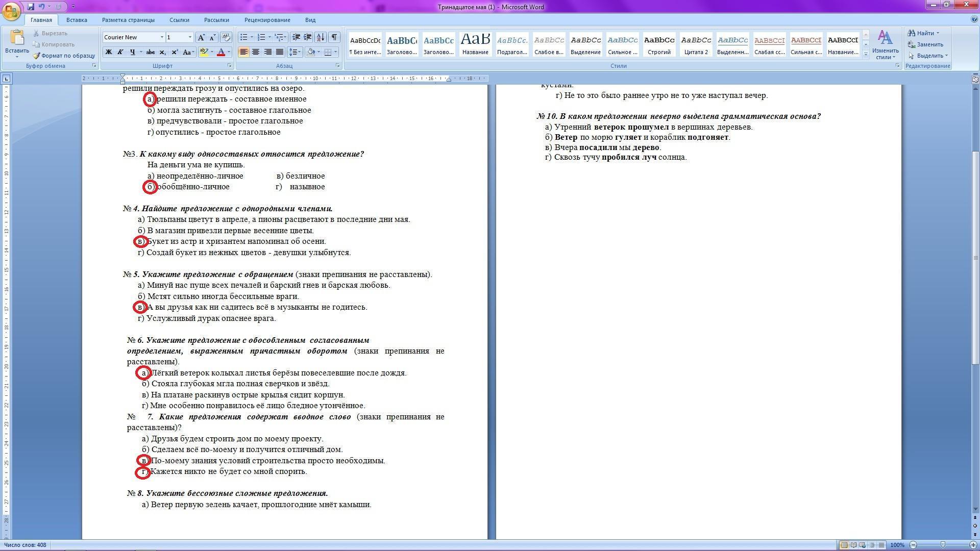Open the font size dropdown

click(x=190, y=37)
